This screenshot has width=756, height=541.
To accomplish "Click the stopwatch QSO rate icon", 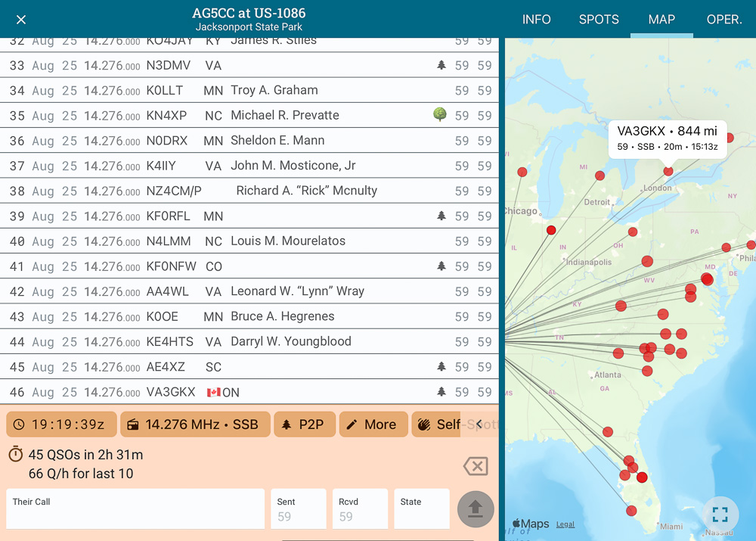I will tap(16, 455).
